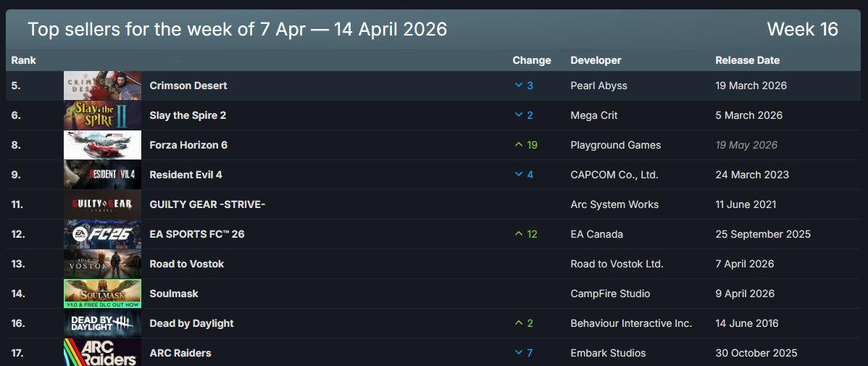Open Guilty Gear Strive thumbnail image
Image resolution: width=868 pixels, height=366 pixels.
tap(102, 204)
